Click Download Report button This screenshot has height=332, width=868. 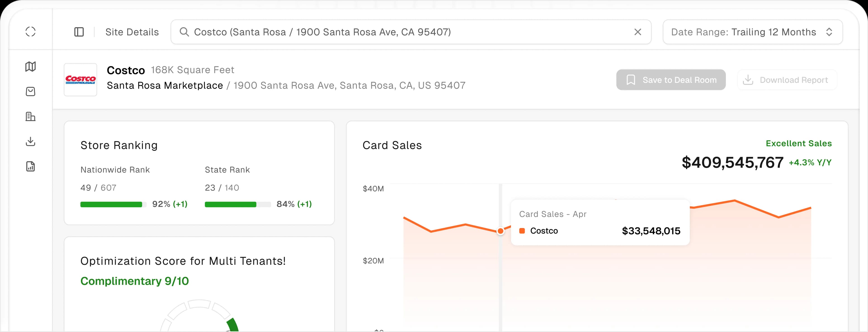click(x=787, y=80)
